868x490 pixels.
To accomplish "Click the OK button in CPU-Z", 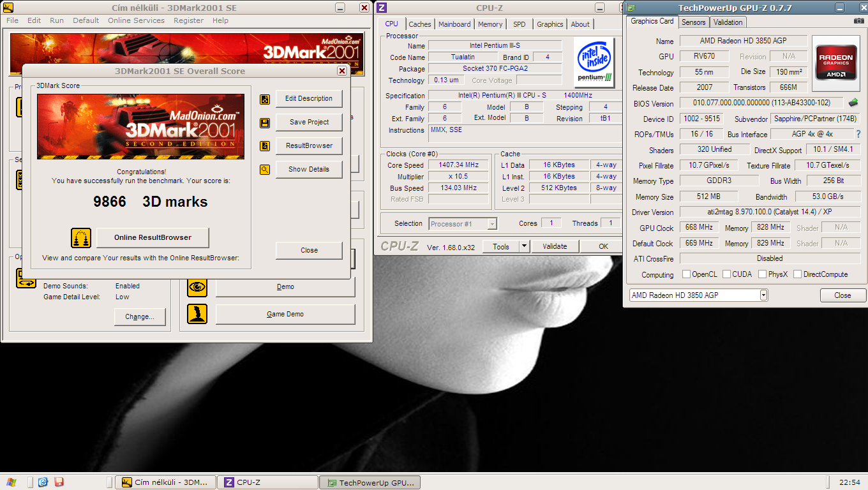I will pyautogui.click(x=603, y=246).
